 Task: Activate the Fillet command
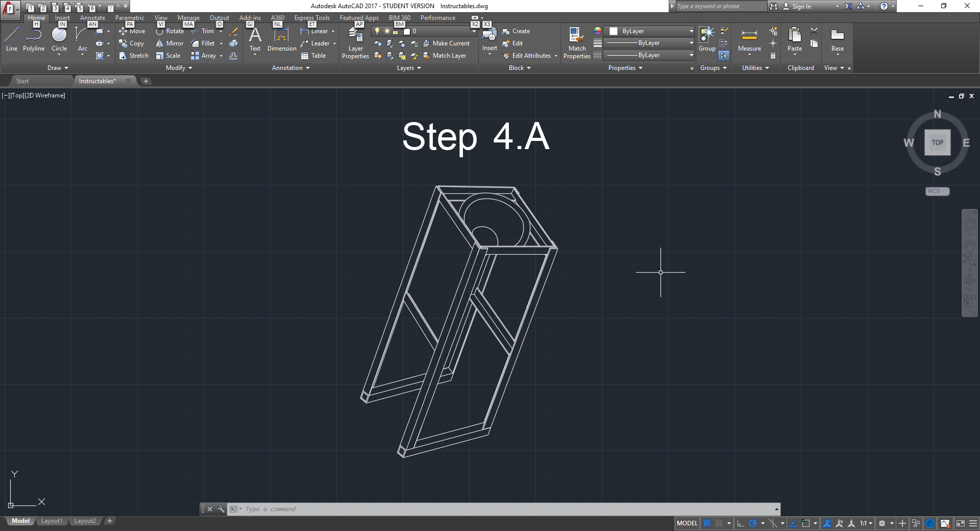pos(203,43)
